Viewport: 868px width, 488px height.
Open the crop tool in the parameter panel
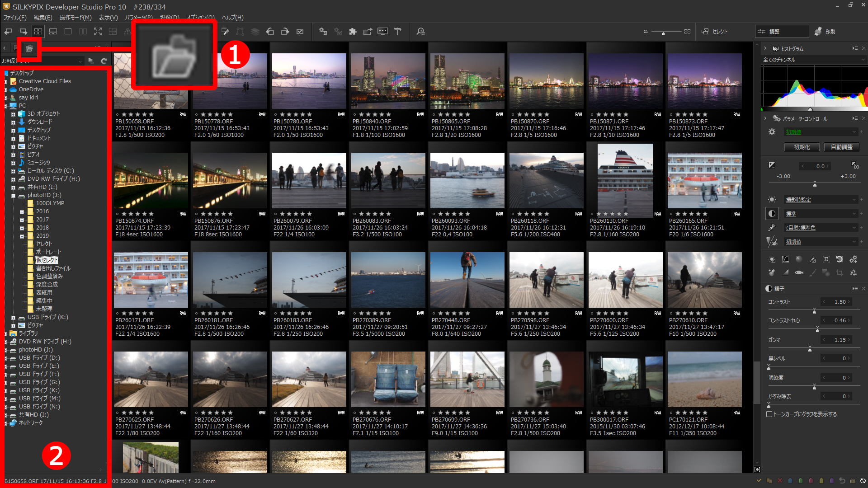[x=840, y=272]
